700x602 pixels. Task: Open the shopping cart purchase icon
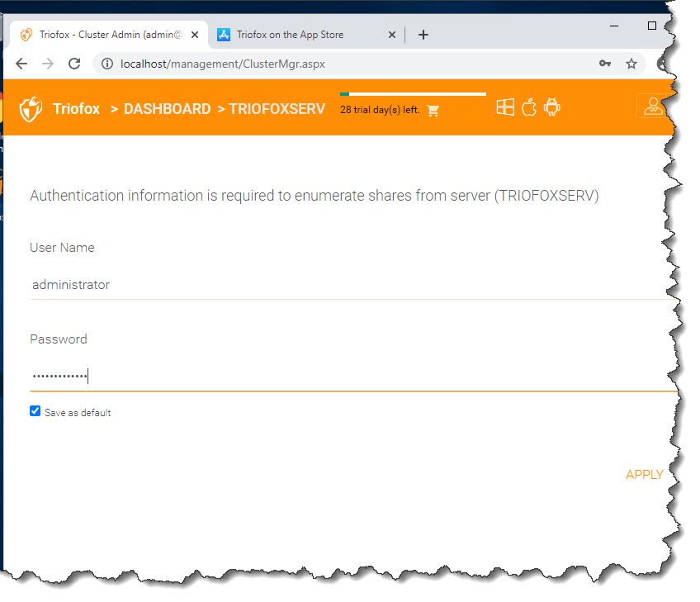pyautogui.click(x=433, y=111)
